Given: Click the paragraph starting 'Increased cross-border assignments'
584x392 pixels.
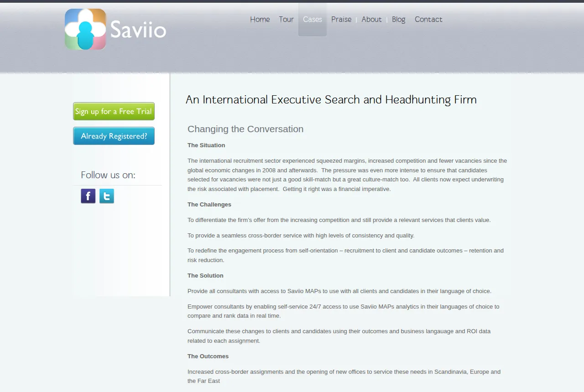Looking at the screenshot, I should click(344, 377).
